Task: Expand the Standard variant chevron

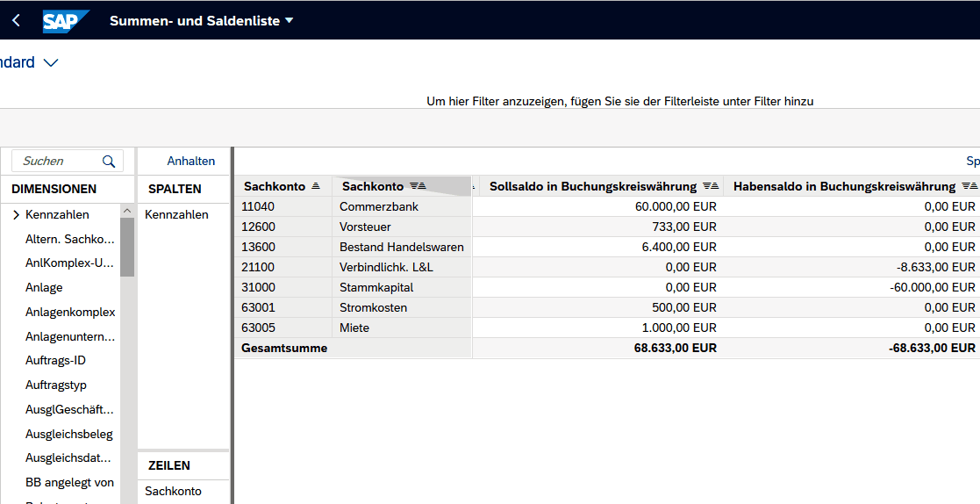Action: [50, 62]
